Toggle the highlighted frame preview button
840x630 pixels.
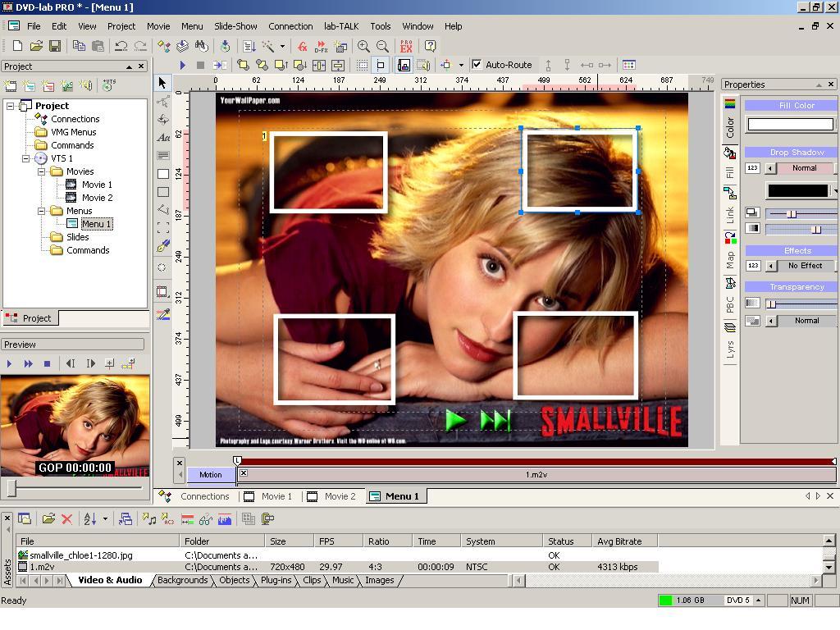point(404,65)
